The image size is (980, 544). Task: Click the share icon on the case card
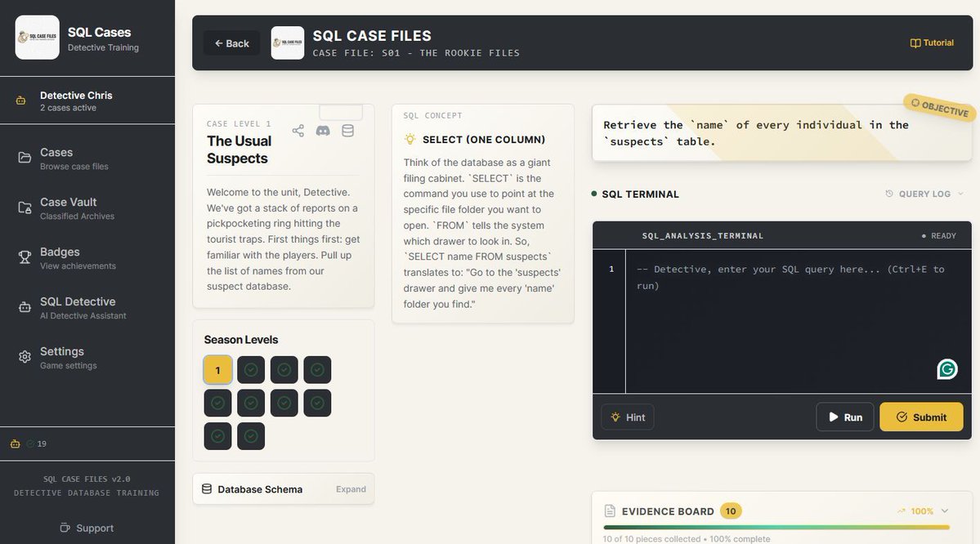tap(298, 130)
